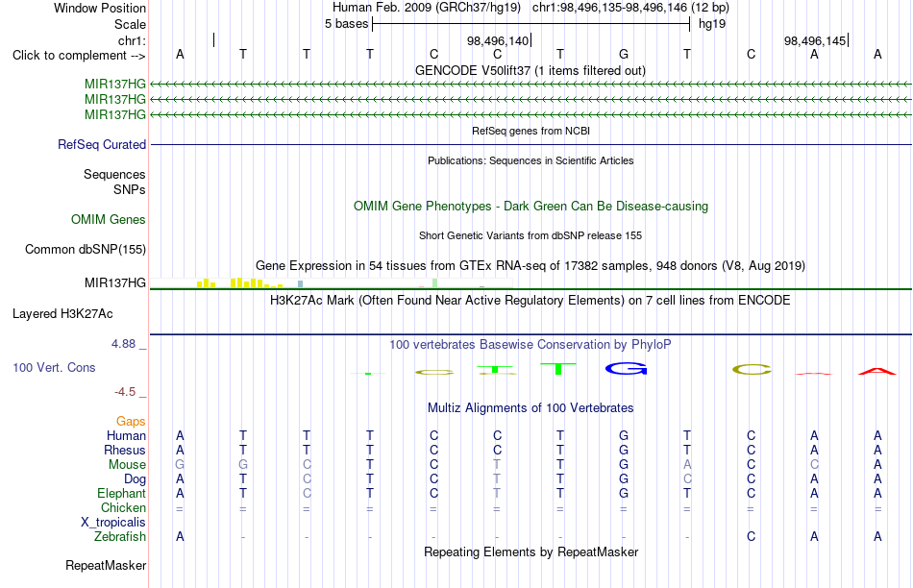Image resolution: width=913 pixels, height=588 pixels.
Task: Click the GENCODE V50lift37 track title
Action: point(531,70)
